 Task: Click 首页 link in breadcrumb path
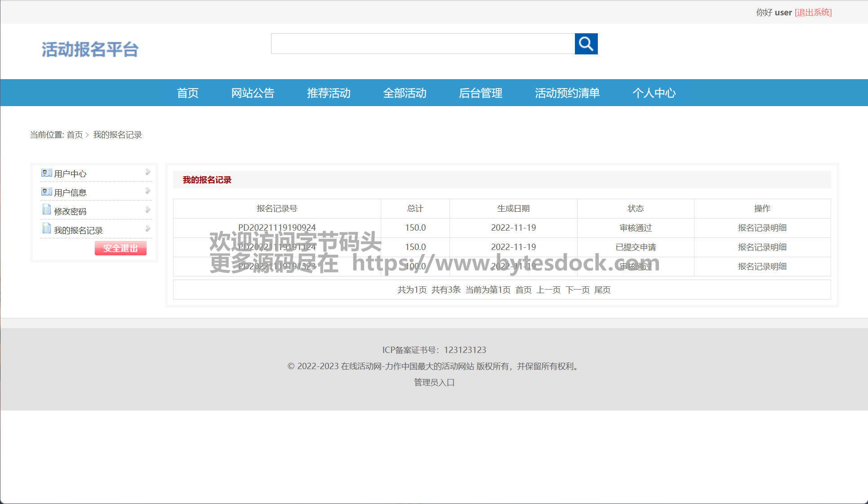[x=75, y=135]
